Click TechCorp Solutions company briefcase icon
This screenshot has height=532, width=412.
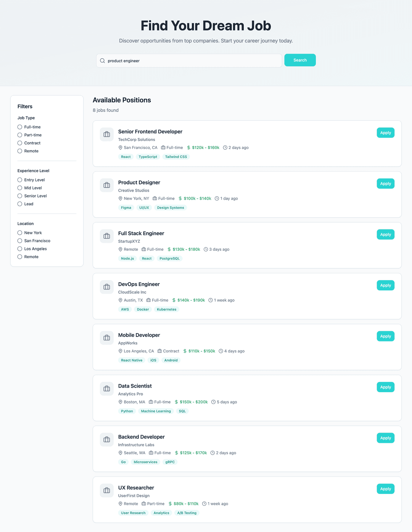(106, 134)
